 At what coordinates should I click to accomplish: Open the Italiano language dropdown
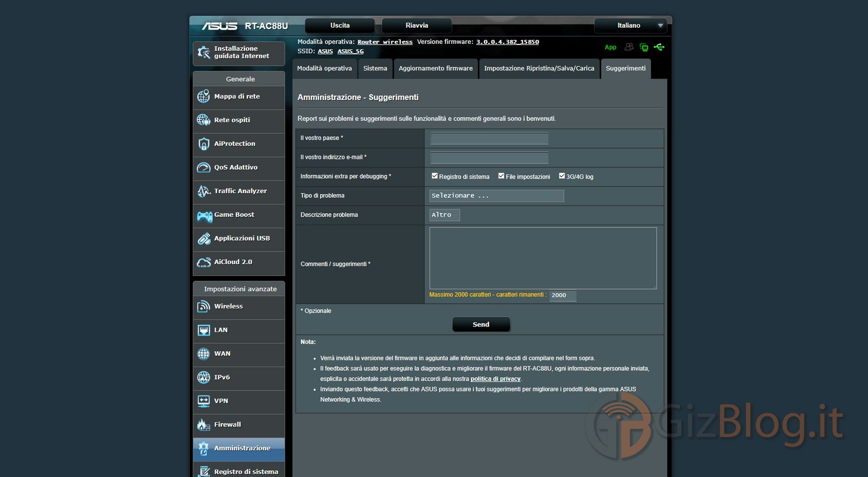(x=630, y=25)
